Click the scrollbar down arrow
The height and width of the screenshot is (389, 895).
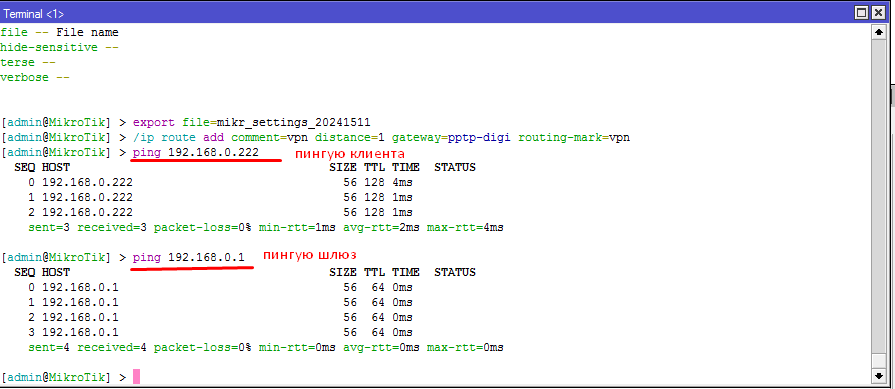(x=878, y=376)
